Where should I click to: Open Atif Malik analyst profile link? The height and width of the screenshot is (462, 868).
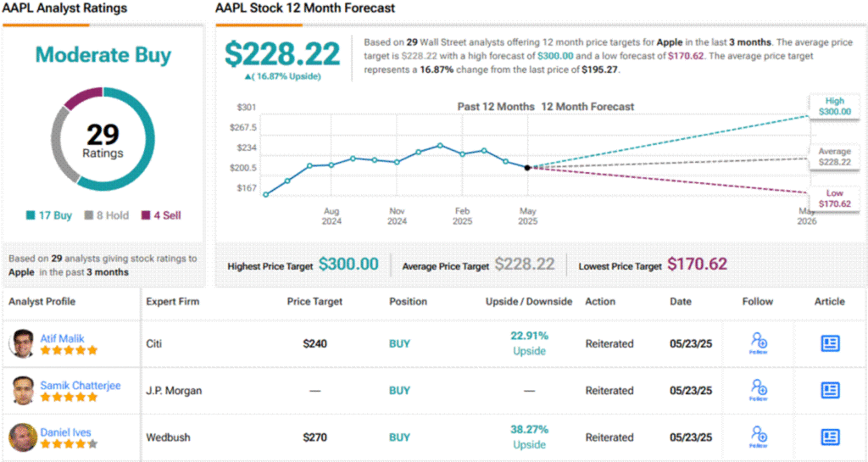tap(60, 338)
